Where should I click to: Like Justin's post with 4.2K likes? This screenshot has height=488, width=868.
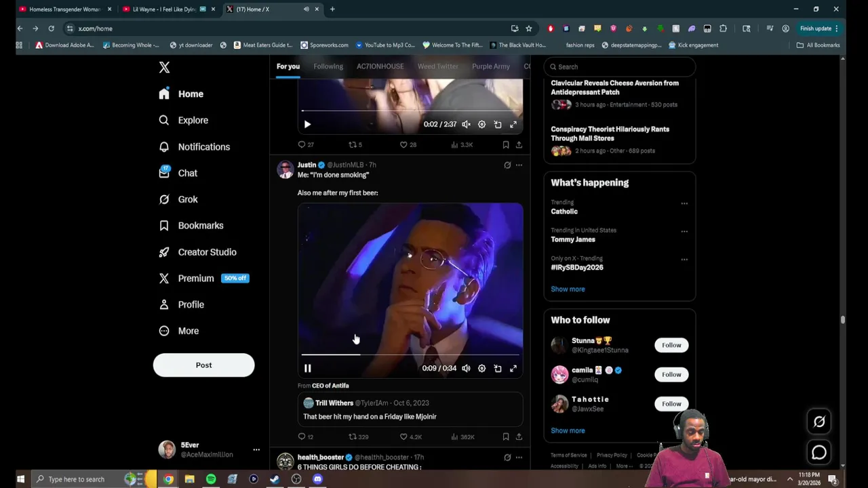coord(410,437)
